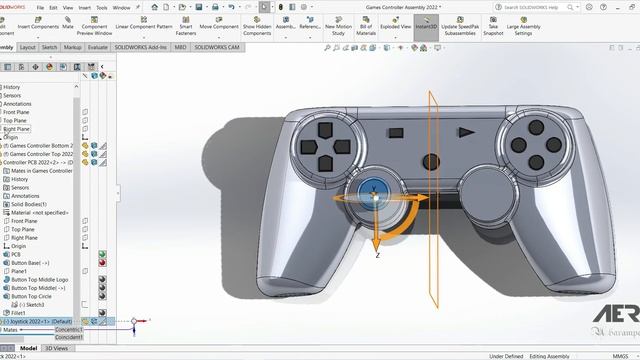Open the Edit menu
640x360 pixels.
[x=53, y=7]
